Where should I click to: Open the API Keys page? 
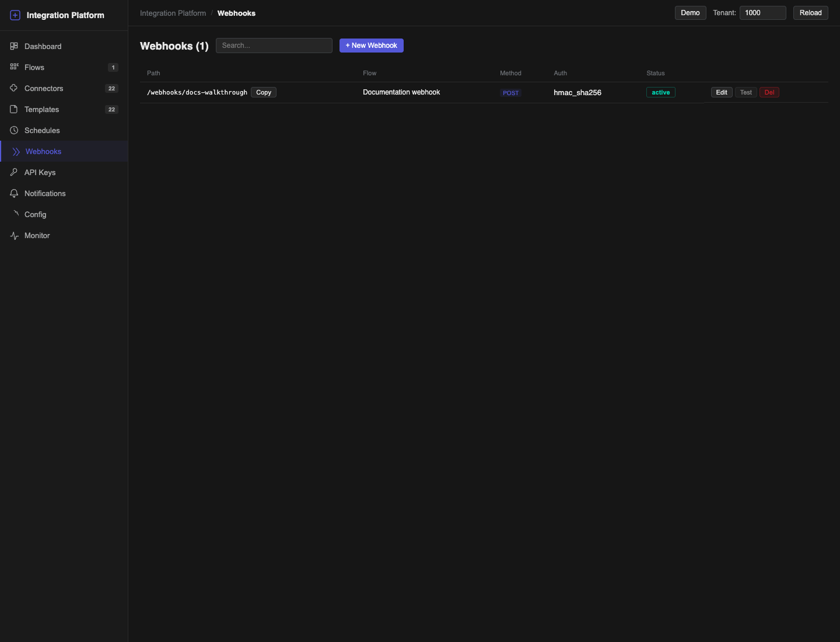click(64, 172)
